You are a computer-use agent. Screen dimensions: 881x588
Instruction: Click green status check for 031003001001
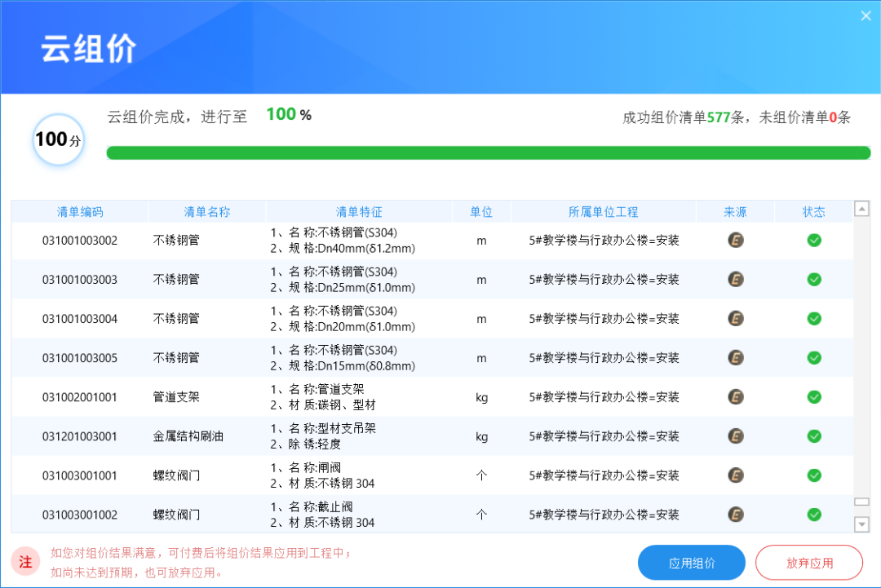tap(814, 475)
